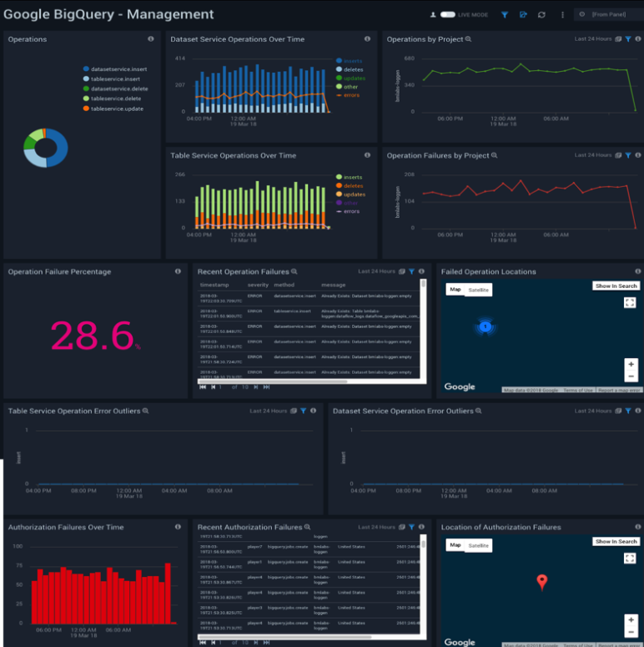This screenshot has width=644, height=647.
Task: Click Show In Search on Failed Operation Locations
Action: [616, 286]
